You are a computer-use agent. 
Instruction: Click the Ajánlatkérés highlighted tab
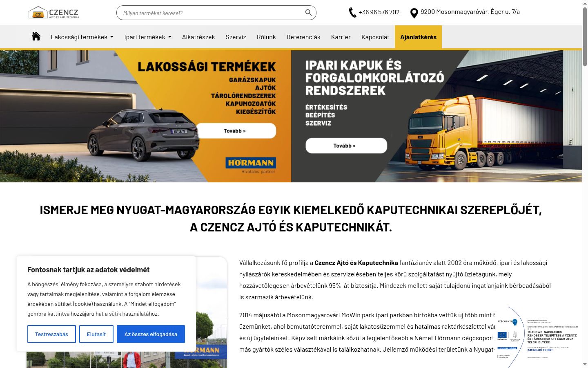pyautogui.click(x=418, y=37)
